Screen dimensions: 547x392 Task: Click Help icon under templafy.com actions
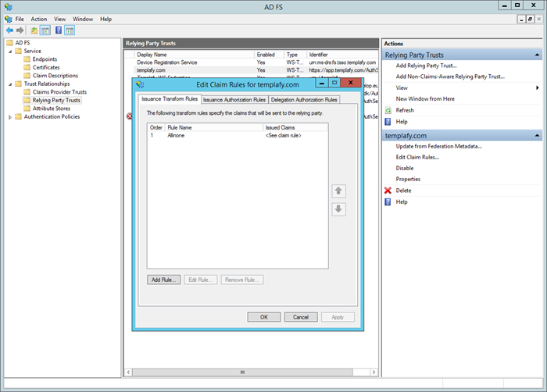click(388, 201)
